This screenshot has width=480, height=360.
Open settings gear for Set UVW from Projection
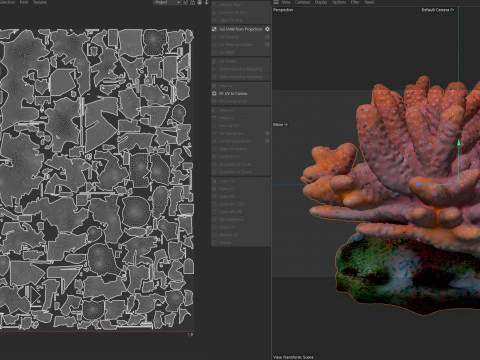click(267, 29)
